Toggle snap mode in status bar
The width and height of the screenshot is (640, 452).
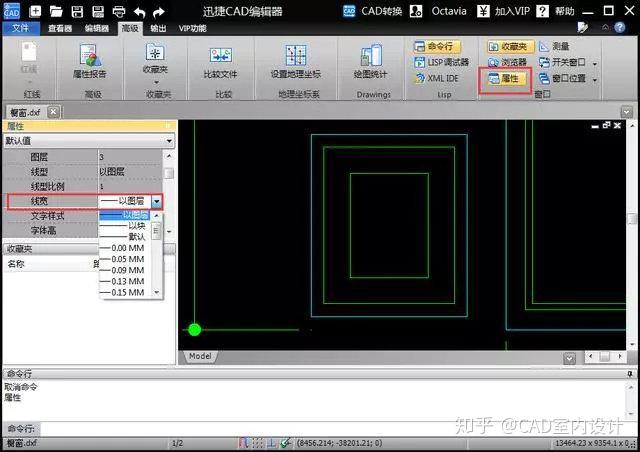tap(244, 443)
